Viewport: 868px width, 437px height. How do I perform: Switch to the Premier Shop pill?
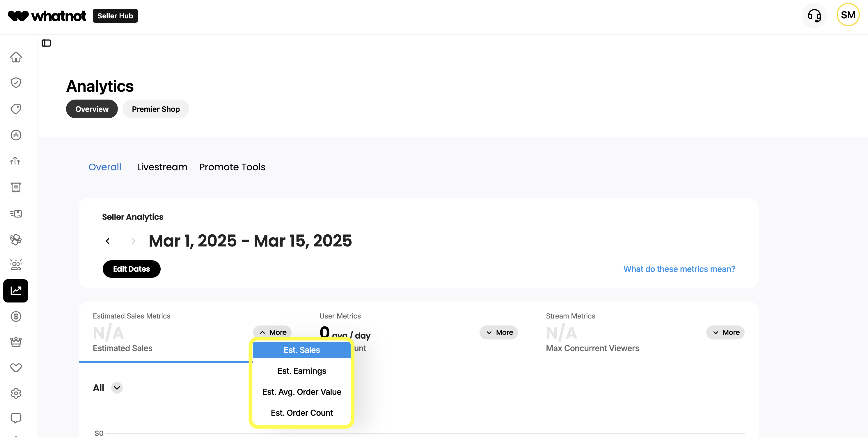click(156, 109)
